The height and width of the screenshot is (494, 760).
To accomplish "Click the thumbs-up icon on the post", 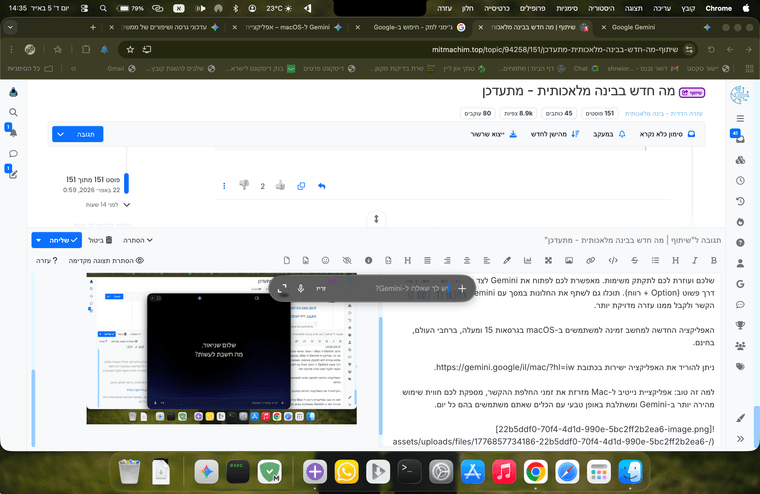I will tap(280, 185).
